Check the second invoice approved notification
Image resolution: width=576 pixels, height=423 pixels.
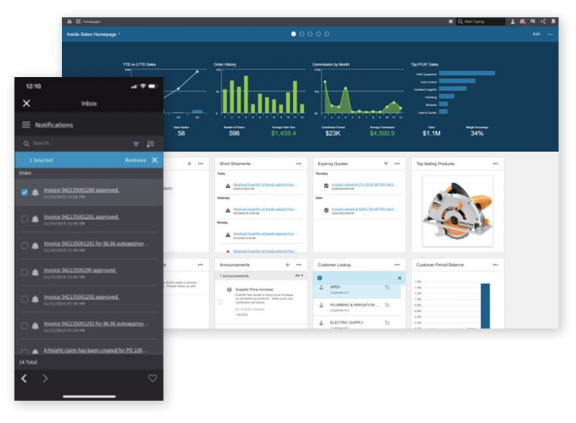(x=25, y=219)
